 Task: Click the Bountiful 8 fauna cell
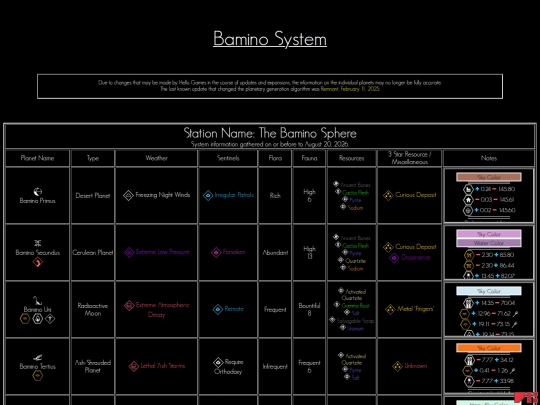tap(309, 309)
